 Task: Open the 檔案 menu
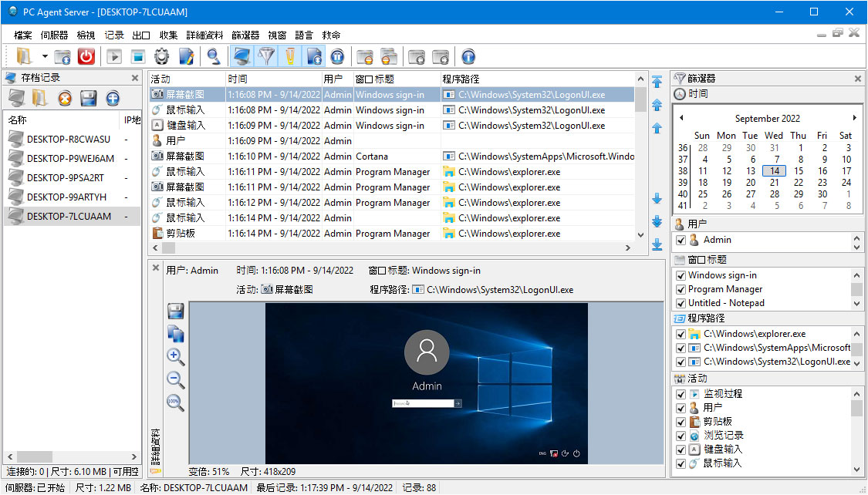pyautogui.click(x=22, y=35)
